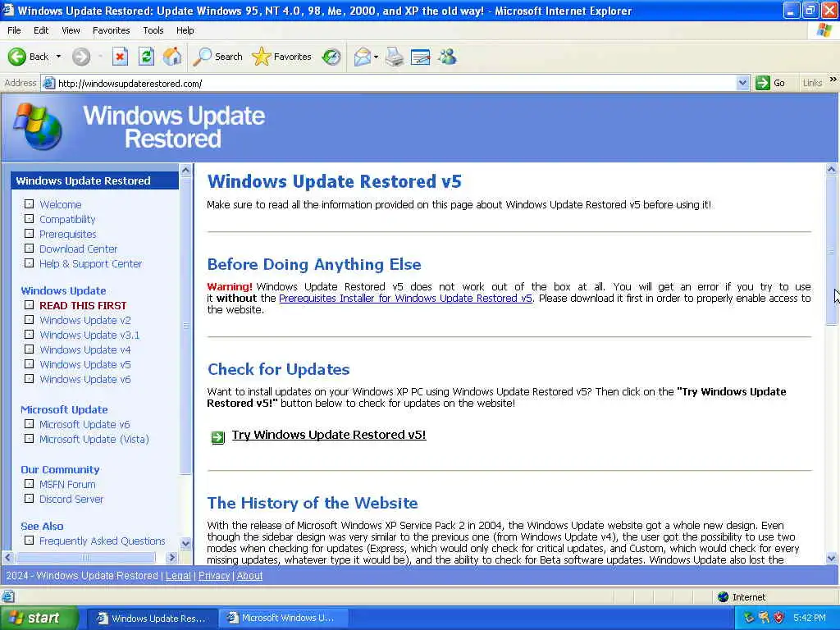Open the History icon
This screenshot has height=630, width=840.
pos(331,57)
